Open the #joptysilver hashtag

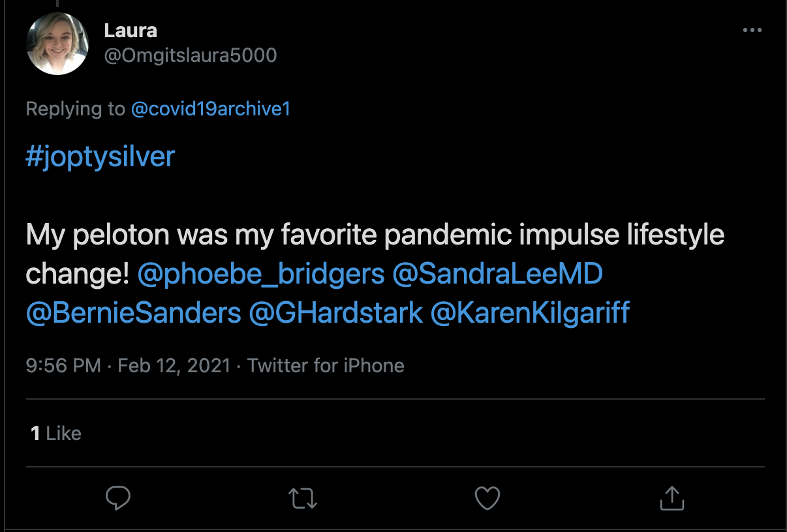click(100, 157)
